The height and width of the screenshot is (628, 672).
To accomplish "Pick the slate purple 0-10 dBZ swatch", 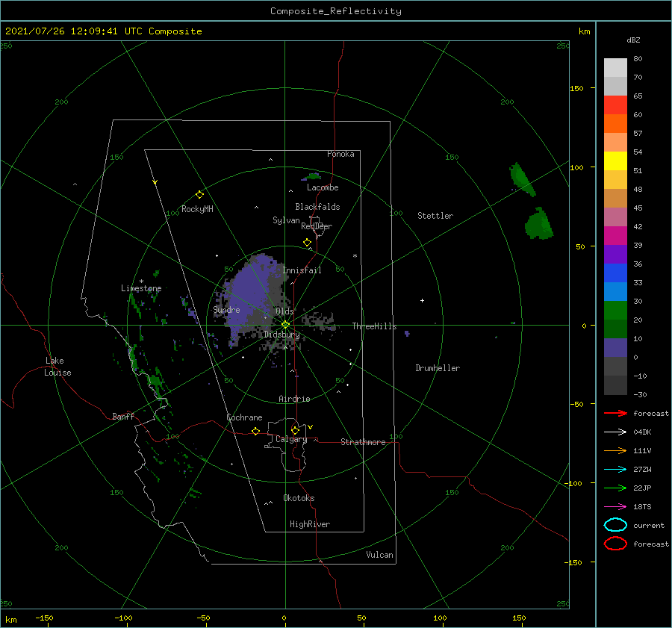I will point(615,348).
